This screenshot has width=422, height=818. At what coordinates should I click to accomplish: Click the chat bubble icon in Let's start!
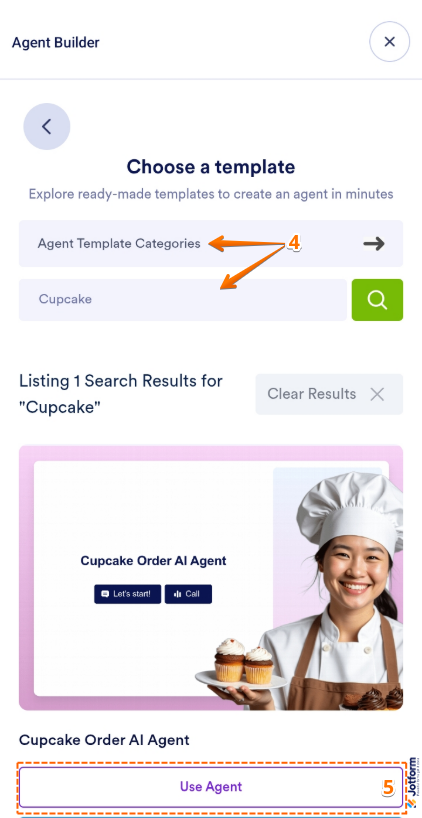pos(105,594)
